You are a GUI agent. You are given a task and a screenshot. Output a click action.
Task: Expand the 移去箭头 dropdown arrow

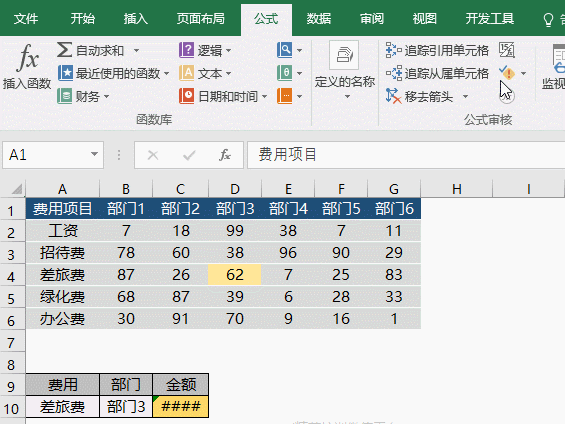point(465,97)
